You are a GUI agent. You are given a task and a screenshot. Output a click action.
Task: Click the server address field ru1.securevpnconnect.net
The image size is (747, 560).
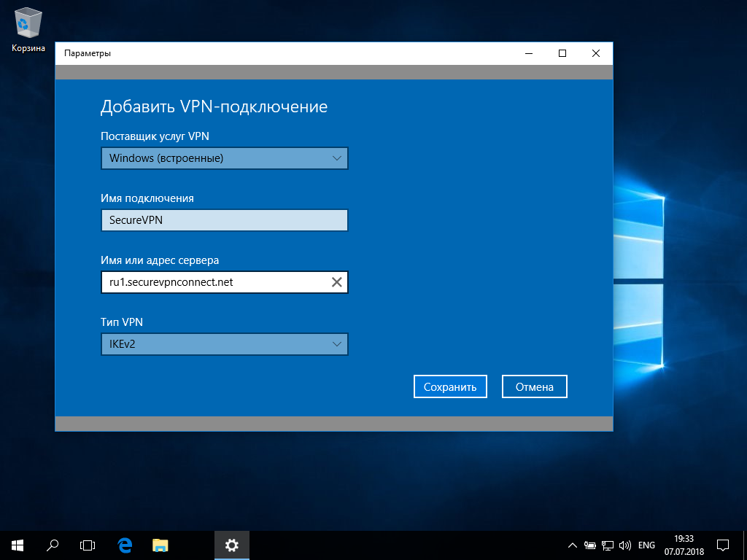(212, 281)
